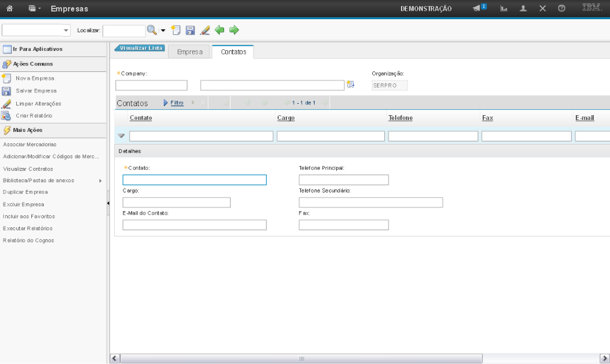Click the Visualizar Lista button

pos(140,48)
